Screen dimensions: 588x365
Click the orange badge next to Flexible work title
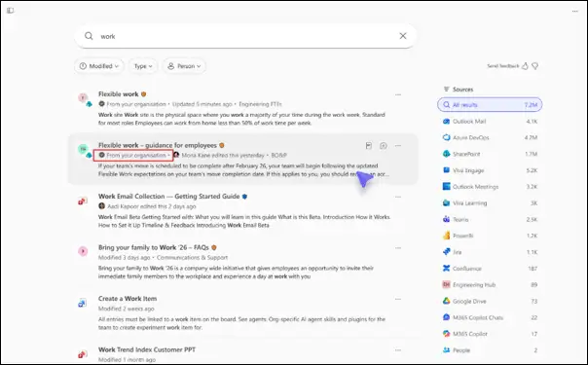click(x=143, y=94)
